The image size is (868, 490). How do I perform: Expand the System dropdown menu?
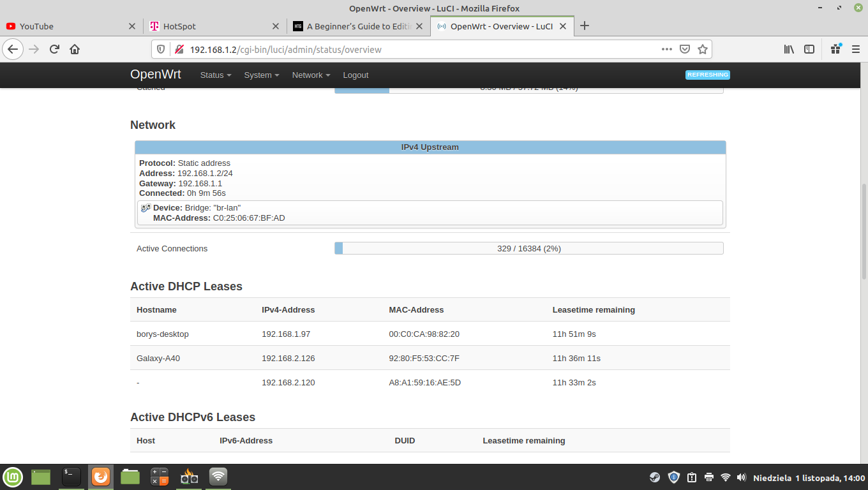(x=261, y=75)
